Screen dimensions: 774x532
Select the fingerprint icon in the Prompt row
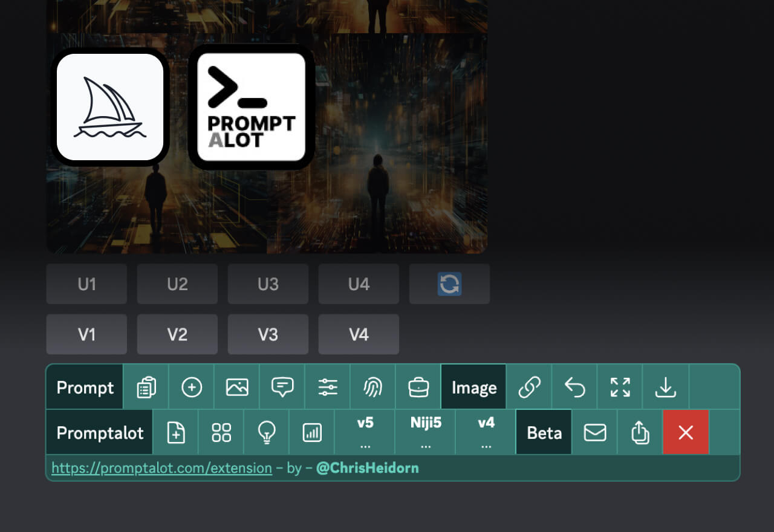373,387
